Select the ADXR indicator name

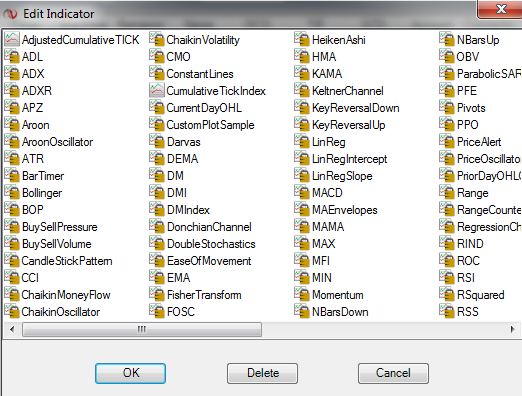(x=37, y=91)
